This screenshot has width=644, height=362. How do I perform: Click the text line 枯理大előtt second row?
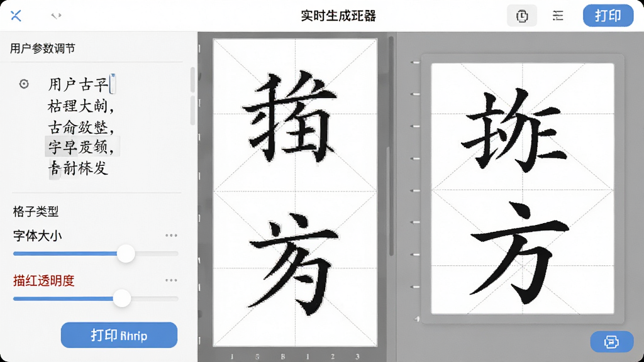[81, 106]
